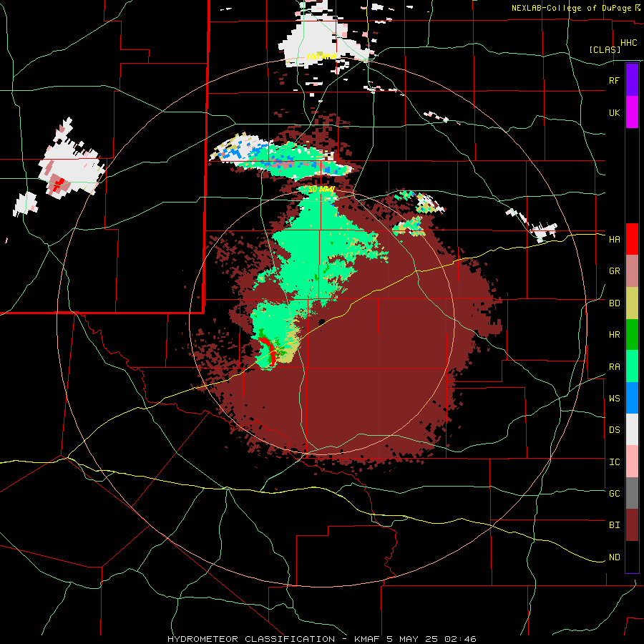This screenshot has width=644, height=644.
Task: Click the purple RF legend color swatch
Action: tap(632, 80)
